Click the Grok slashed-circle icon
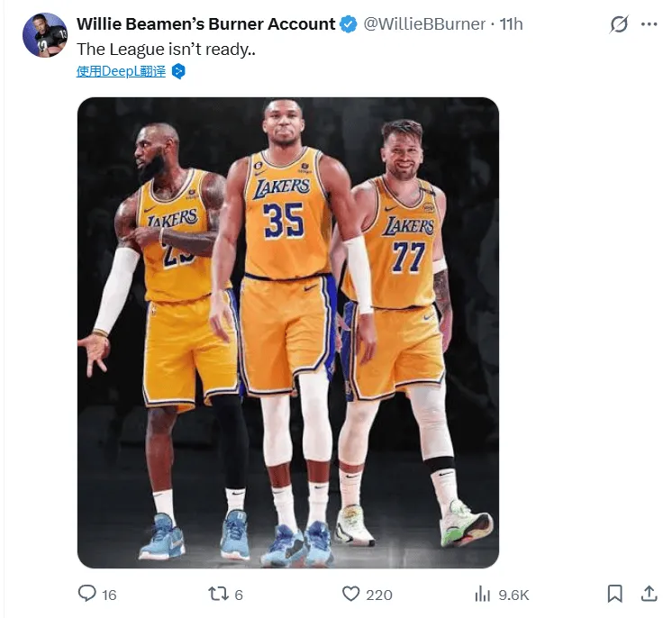This screenshot has height=618, width=672. pyautogui.click(x=619, y=24)
